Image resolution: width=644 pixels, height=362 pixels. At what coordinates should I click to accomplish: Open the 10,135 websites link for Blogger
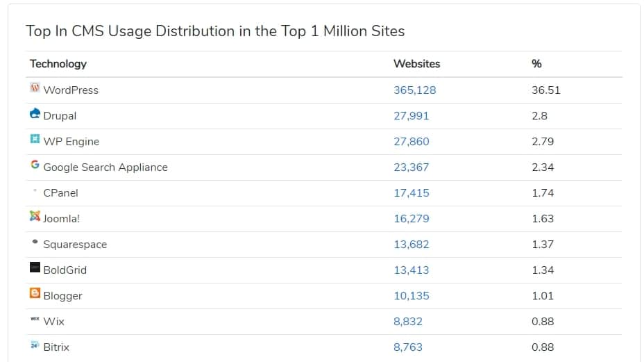coord(411,296)
